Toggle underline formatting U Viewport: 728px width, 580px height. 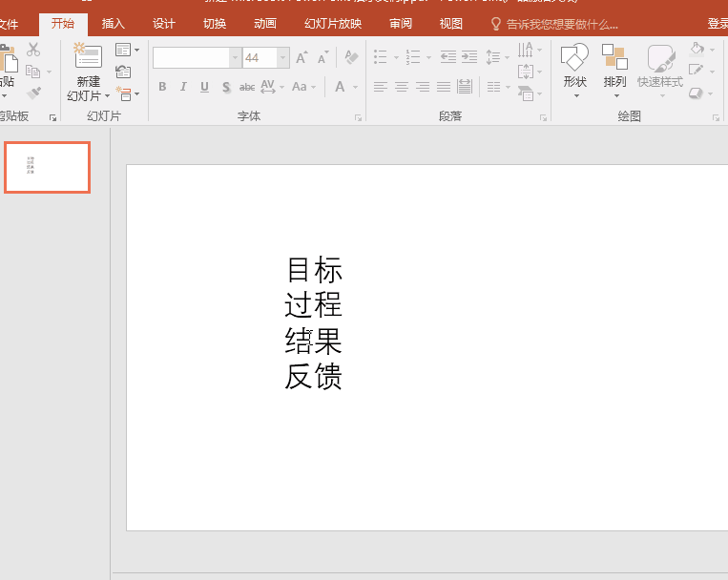pyautogui.click(x=204, y=87)
